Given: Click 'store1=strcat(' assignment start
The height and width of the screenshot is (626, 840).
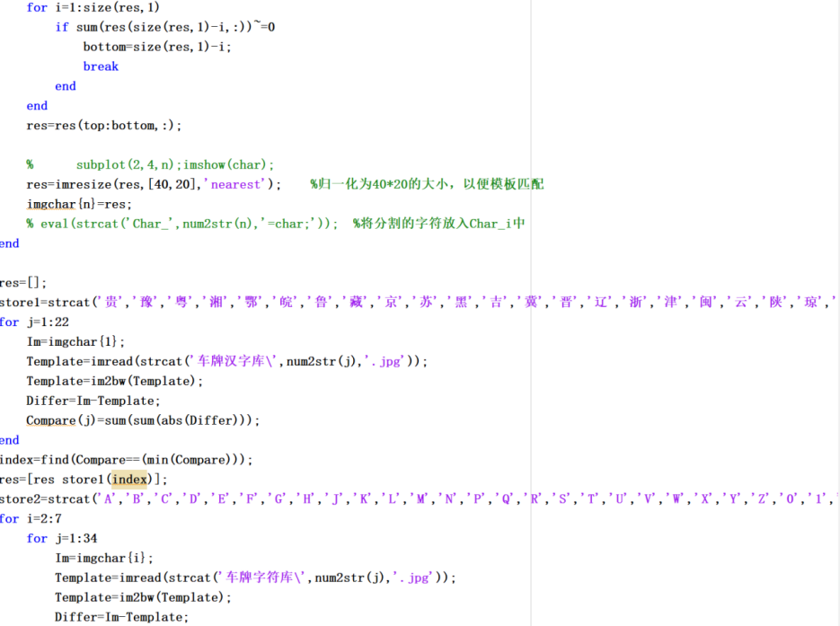Looking at the screenshot, I should coord(49,302).
